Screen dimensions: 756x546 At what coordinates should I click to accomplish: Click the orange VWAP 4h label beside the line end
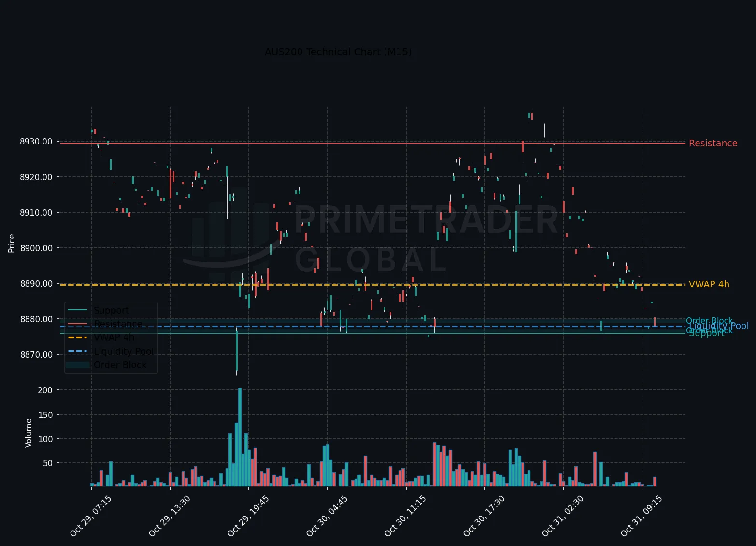(x=709, y=284)
